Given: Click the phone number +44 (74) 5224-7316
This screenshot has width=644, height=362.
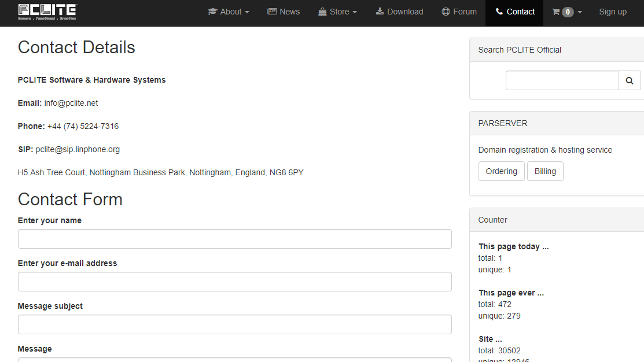Looking at the screenshot, I should click(x=83, y=127).
